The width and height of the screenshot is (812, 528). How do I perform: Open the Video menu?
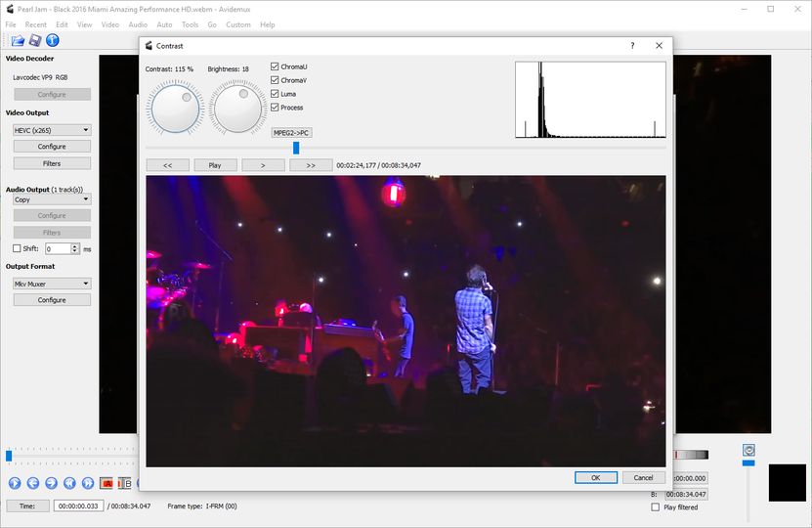[x=109, y=24]
